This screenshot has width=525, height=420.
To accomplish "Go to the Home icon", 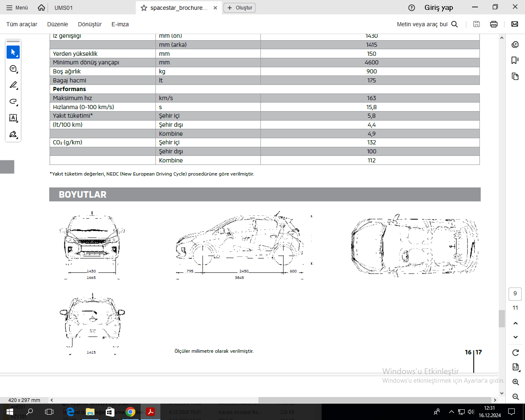I will 41,8.
